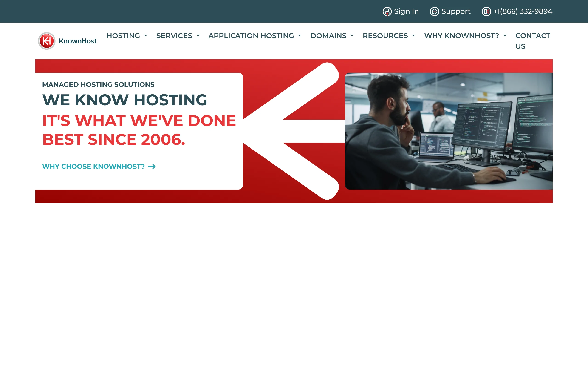Click the We Know Hosting headline
The width and height of the screenshot is (588, 368).
click(x=125, y=100)
